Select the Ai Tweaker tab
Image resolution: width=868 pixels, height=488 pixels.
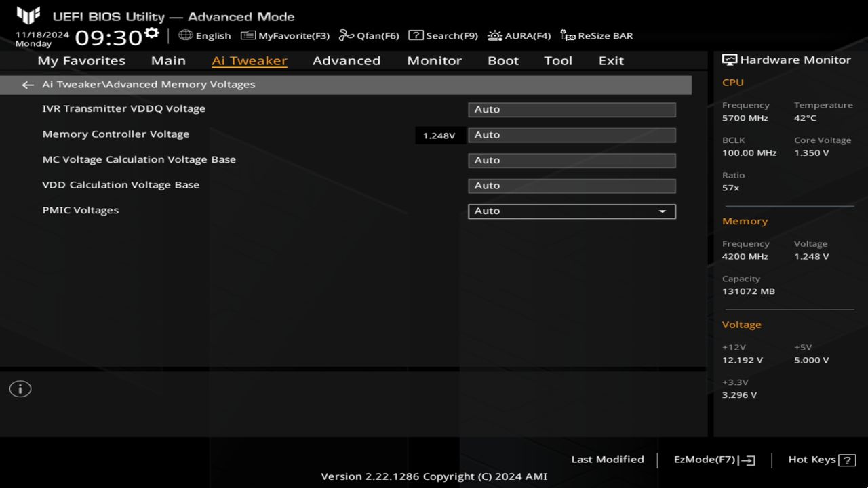pos(249,60)
